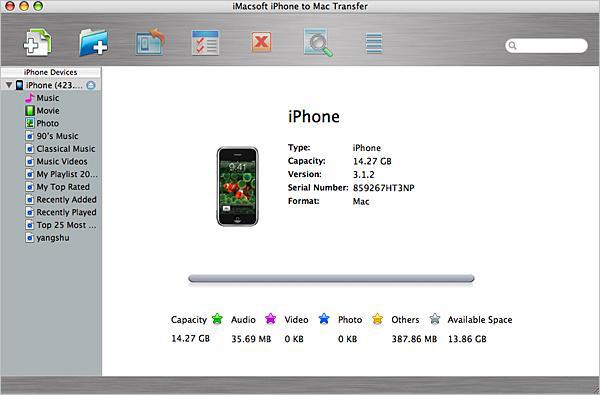
Task: Click the storage capacity usage bar
Action: click(331, 279)
